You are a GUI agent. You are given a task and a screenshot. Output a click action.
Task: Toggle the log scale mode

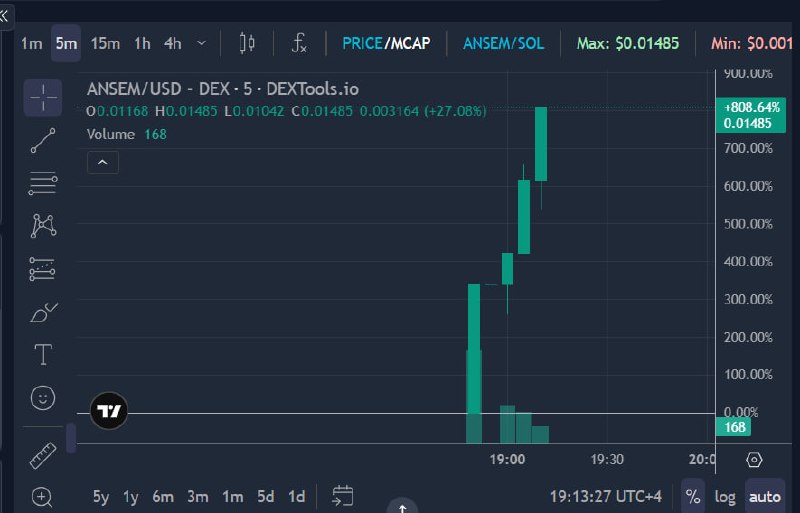[x=724, y=496]
